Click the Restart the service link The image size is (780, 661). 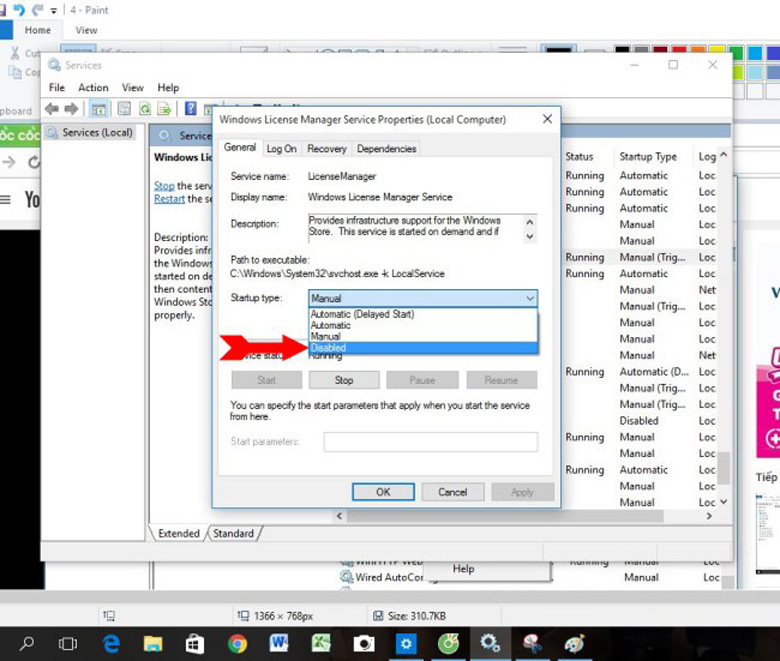pos(169,199)
